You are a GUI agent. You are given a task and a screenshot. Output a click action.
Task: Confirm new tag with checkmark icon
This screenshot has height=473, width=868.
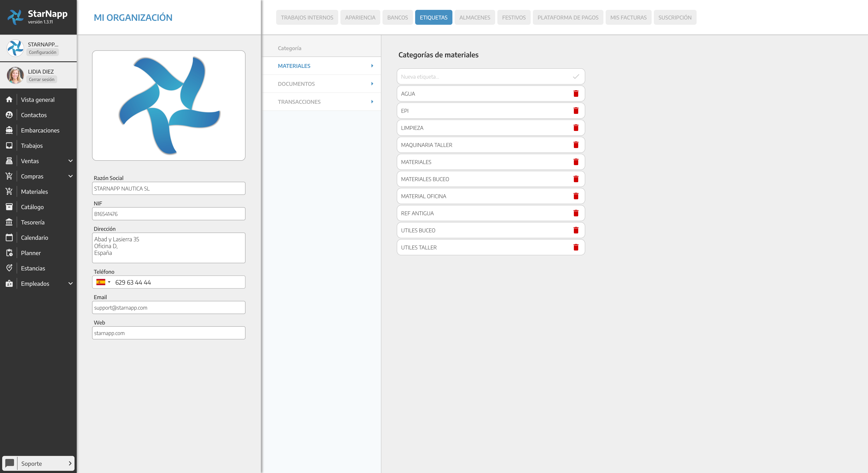576,76
